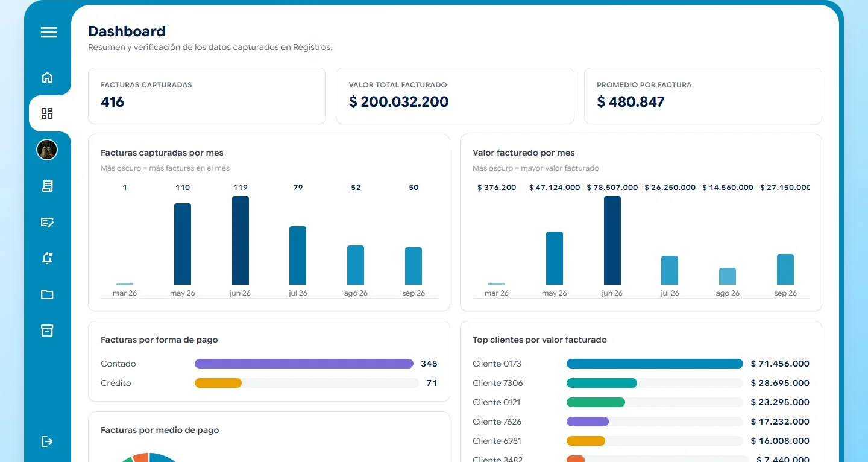Click the $ 27.150.000 bar for sep 26
Image resolution: width=868 pixels, height=462 pixels.
tap(785, 269)
